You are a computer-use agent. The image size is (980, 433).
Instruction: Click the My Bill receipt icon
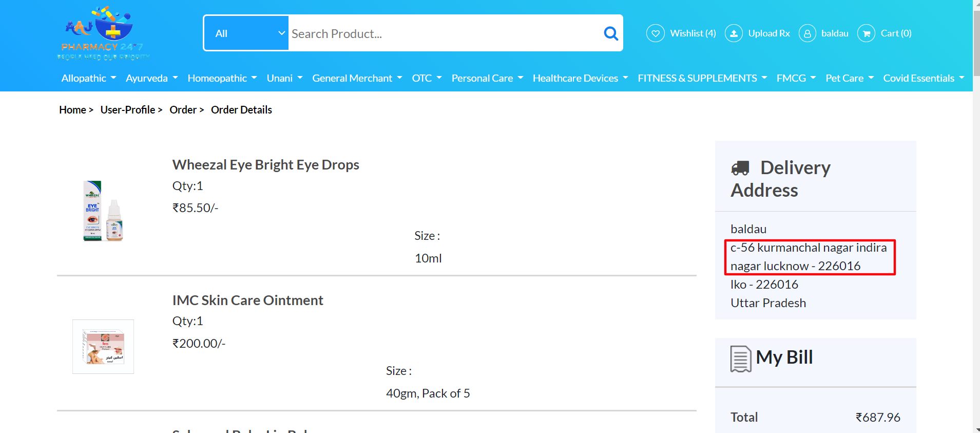click(x=741, y=359)
